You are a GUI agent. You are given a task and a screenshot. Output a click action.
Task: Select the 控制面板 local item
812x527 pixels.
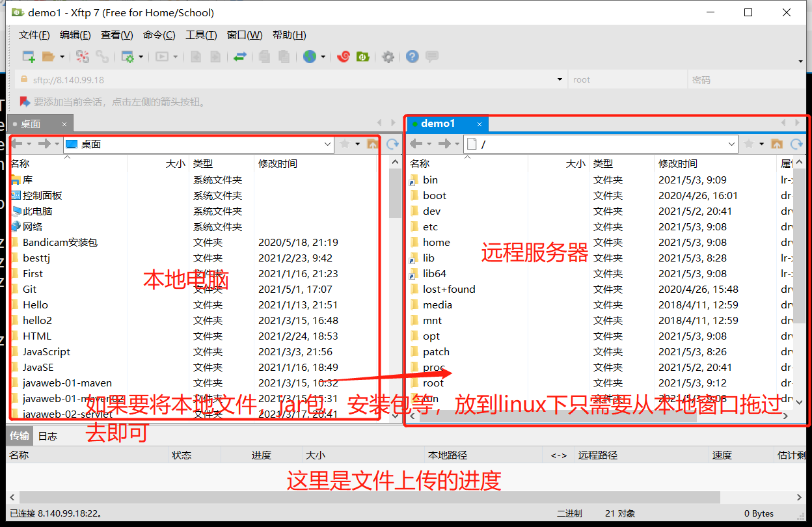click(x=42, y=195)
